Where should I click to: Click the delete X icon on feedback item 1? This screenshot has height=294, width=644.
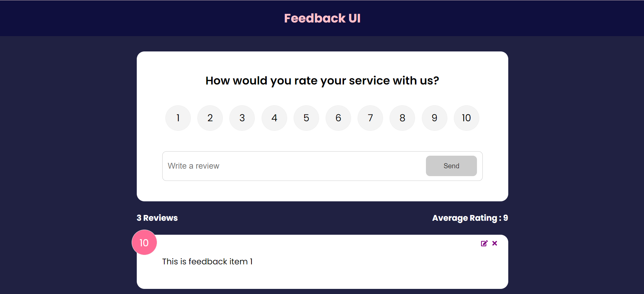[x=495, y=243]
